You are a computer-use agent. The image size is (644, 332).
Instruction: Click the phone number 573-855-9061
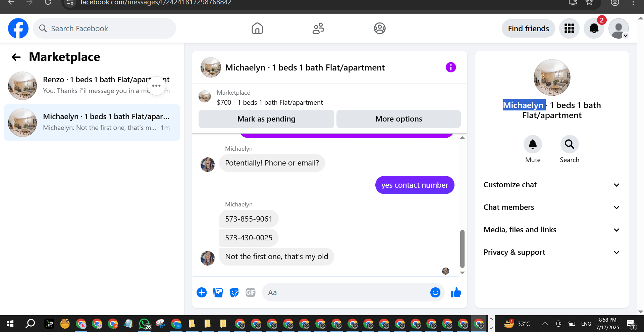249,219
